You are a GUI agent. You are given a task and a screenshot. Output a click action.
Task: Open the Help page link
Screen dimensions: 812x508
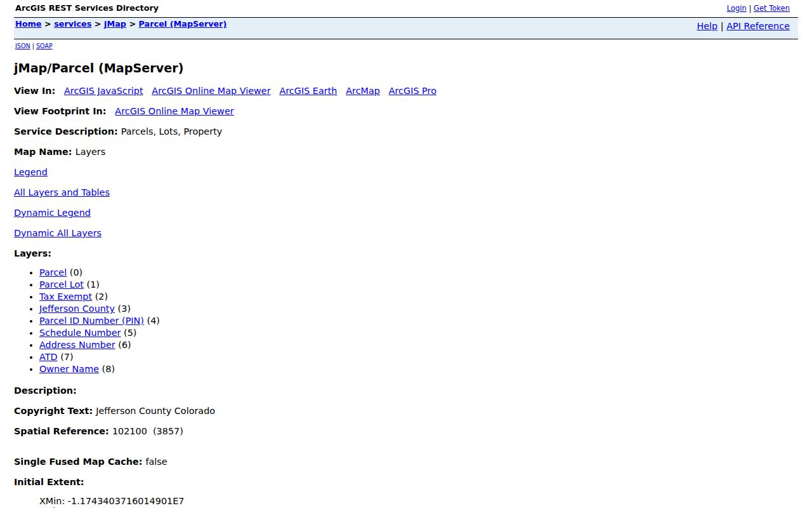pyautogui.click(x=707, y=26)
